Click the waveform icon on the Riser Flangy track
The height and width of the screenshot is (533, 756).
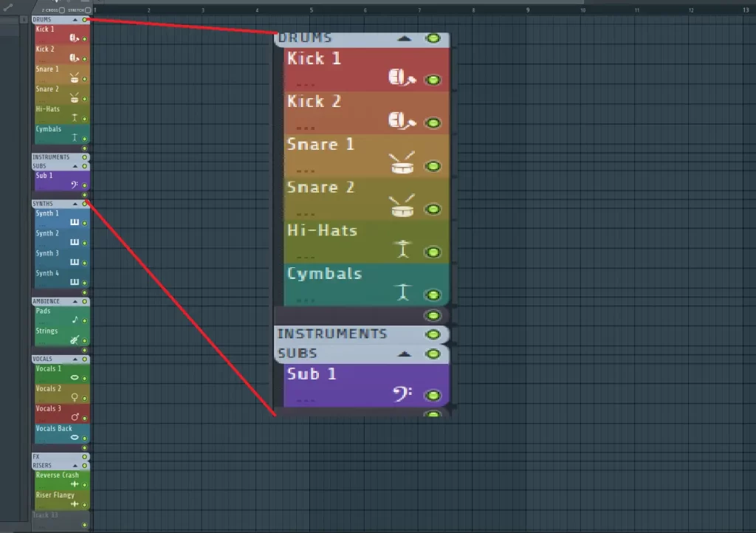click(x=75, y=504)
